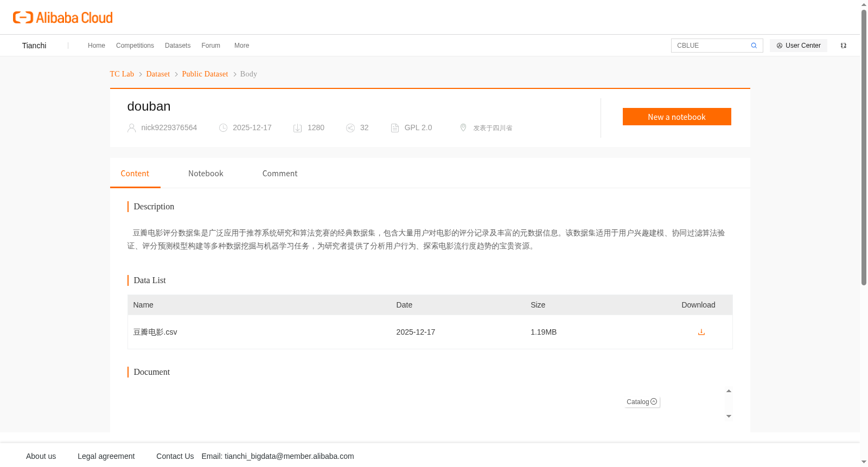Open Contact Us footer link

[175, 456]
